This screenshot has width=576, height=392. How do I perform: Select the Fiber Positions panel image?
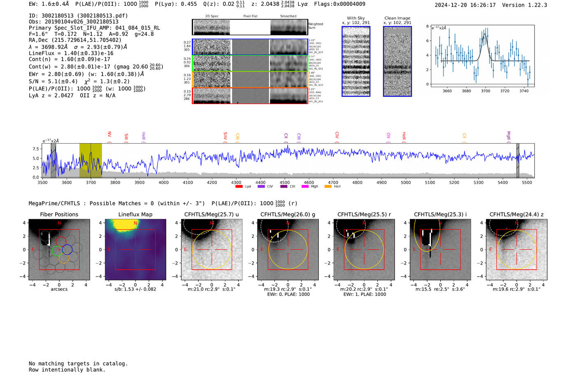(59, 250)
